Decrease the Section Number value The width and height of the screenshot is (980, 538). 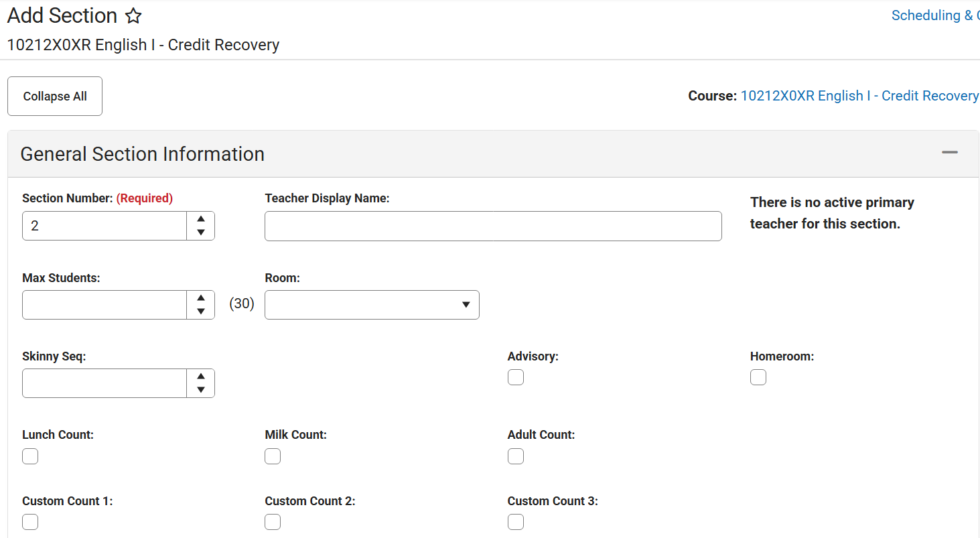click(x=201, y=232)
